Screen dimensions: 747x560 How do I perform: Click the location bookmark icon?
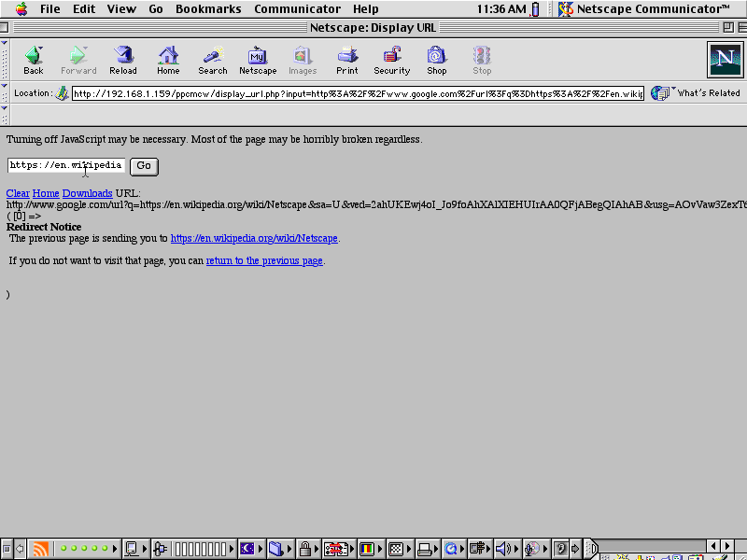click(62, 93)
